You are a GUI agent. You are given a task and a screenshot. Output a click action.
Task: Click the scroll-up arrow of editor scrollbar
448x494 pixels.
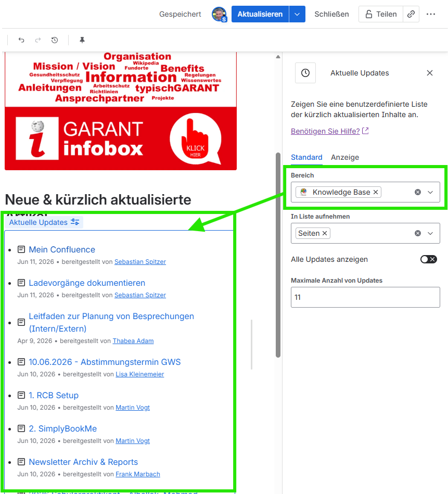click(x=278, y=57)
